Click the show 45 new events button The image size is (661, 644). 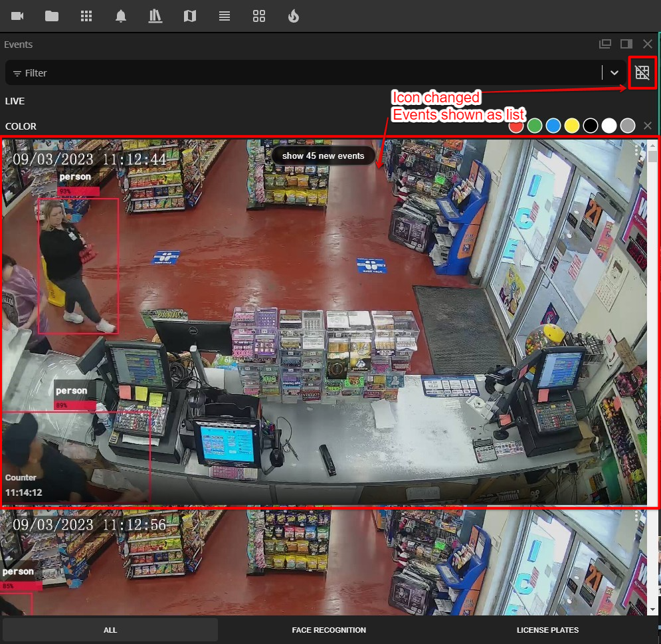323,156
